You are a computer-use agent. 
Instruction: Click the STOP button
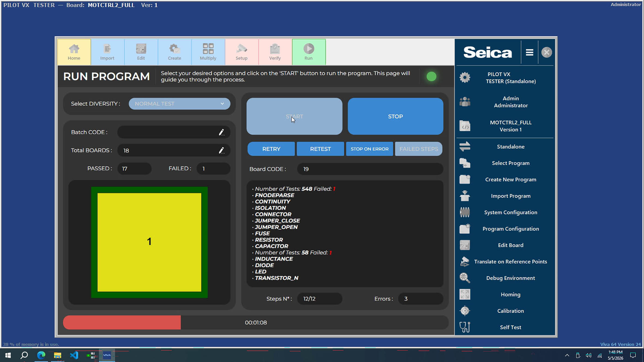[x=395, y=116]
